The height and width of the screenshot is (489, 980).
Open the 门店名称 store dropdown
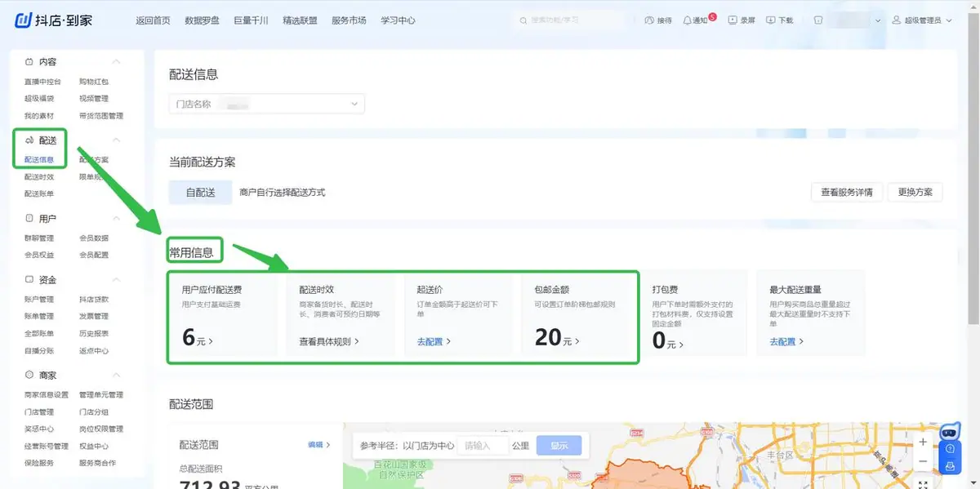click(267, 104)
